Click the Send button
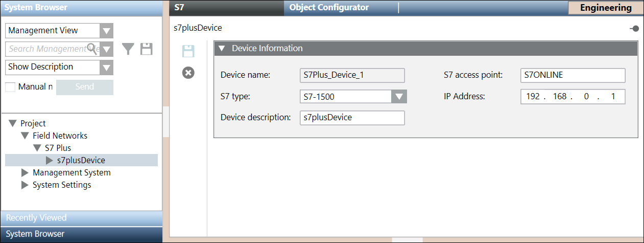Viewport: 644px width, 243px height. point(84,87)
